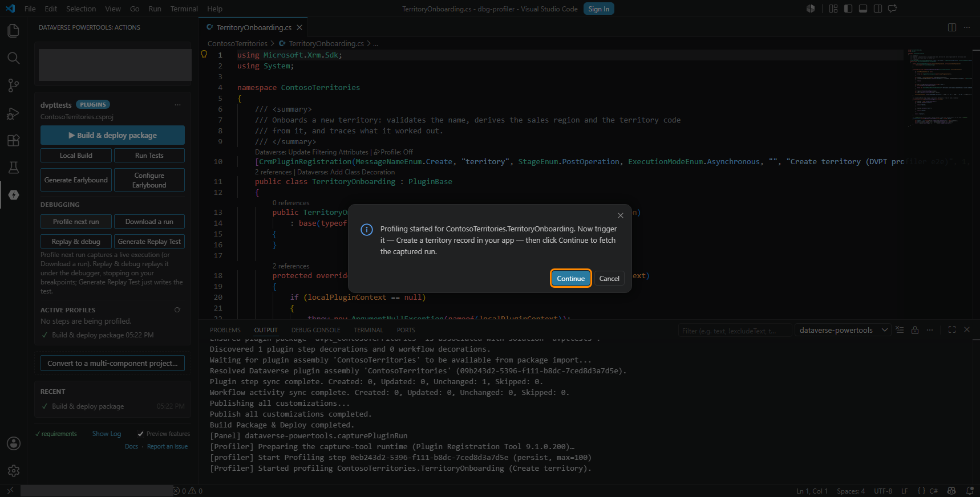Viewport: 980px width, 497px height.
Task: Open the Help menu
Action: [214, 9]
